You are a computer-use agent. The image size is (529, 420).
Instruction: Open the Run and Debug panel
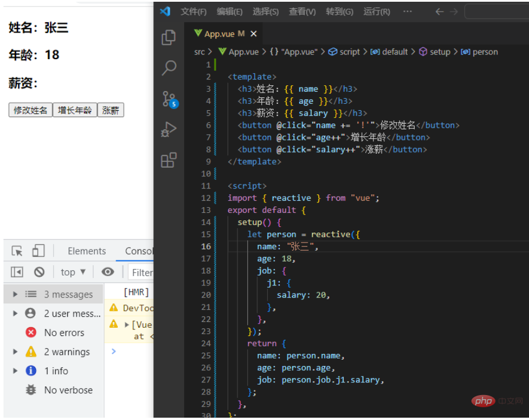[168, 129]
